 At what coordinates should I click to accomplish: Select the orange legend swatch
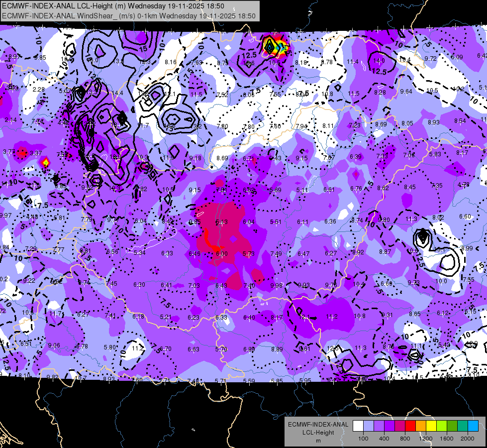click(421, 426)
